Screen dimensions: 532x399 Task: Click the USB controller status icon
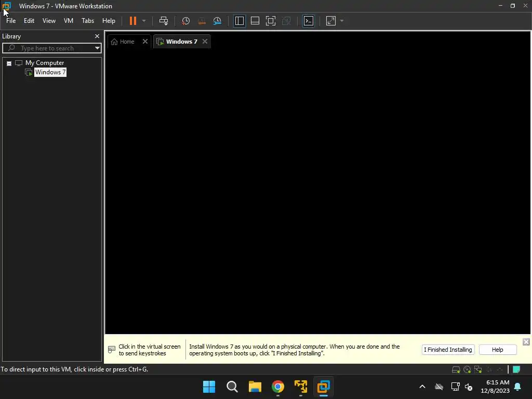(x=500, y=369)
